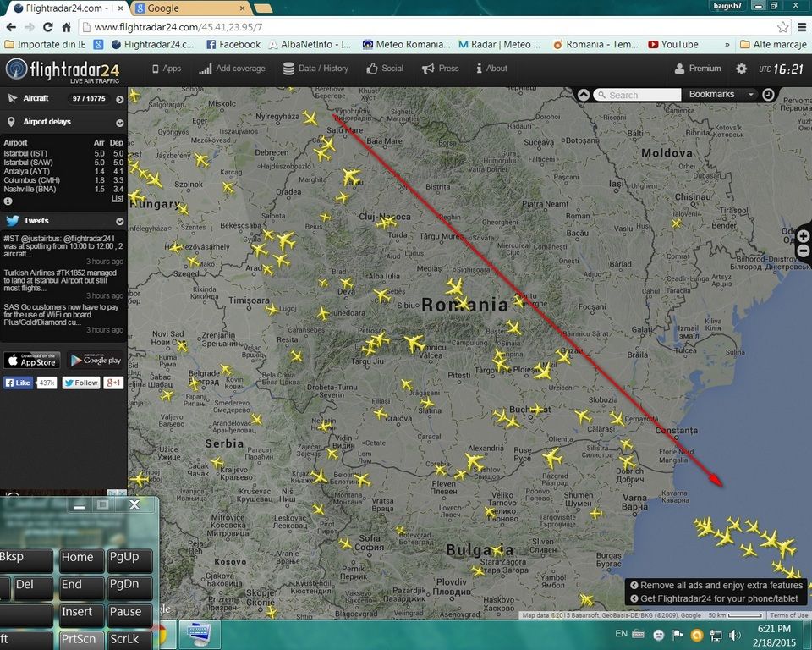Reload the current page

(47, 27)
